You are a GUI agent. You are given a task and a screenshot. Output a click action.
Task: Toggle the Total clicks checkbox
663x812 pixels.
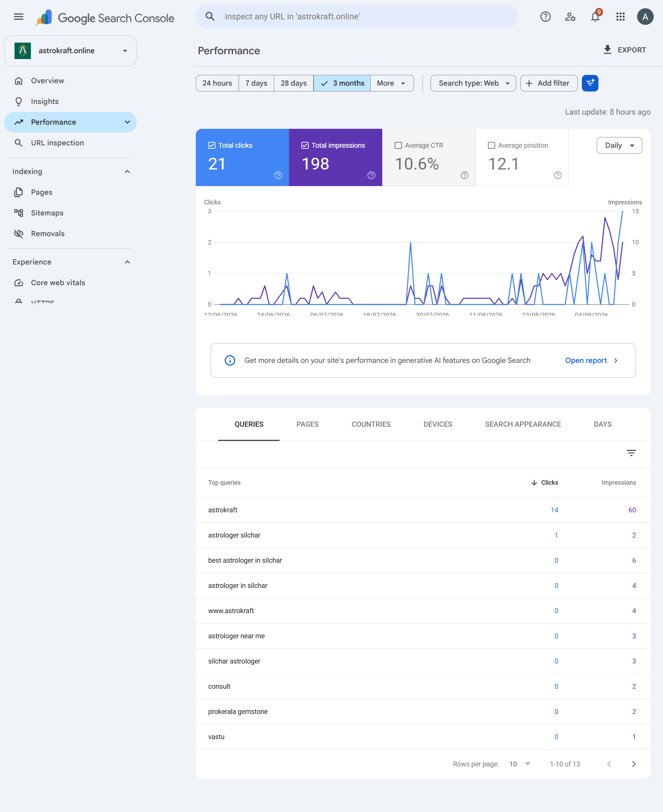tap(212, 145)
